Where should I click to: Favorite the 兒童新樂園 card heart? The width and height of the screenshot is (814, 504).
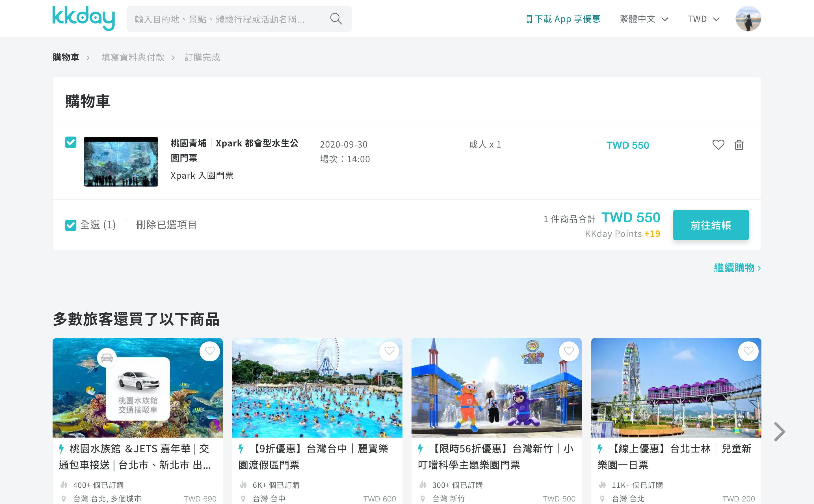[x=748, y=351]
